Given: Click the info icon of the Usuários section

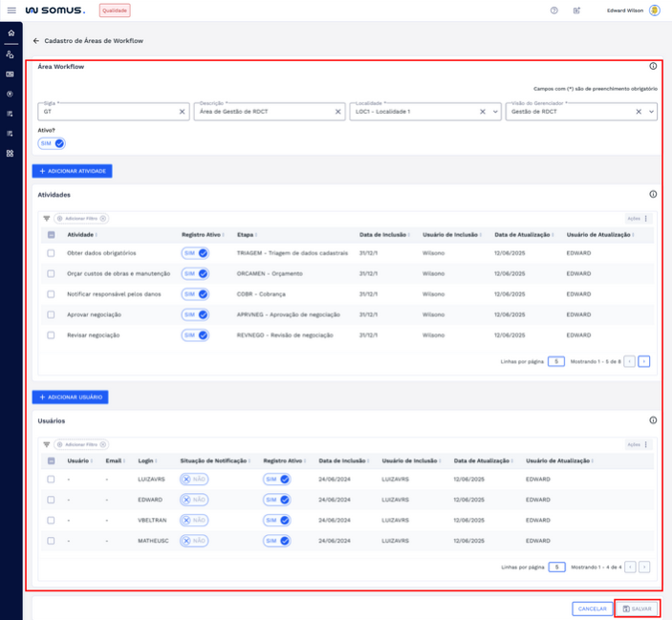Looking at the screenshot, I should click(653, 420).
